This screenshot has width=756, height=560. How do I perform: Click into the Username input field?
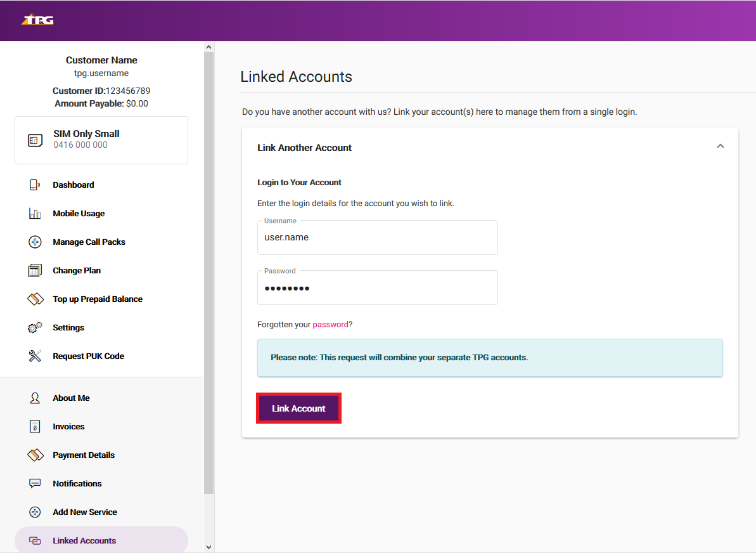point(377,237)
